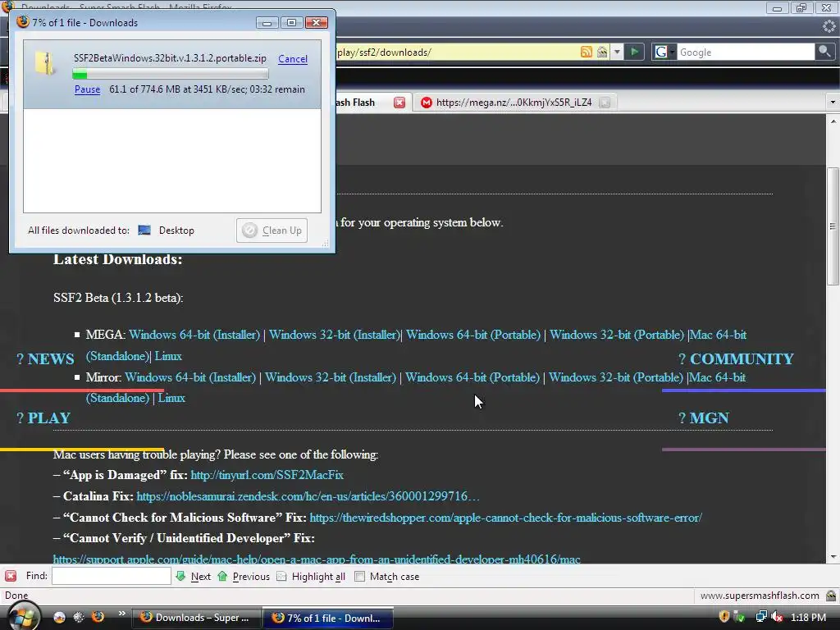Click www.supersmashflash.com in status bar
The height and width of the screenshot is (630, 840).
click(760, 596)
